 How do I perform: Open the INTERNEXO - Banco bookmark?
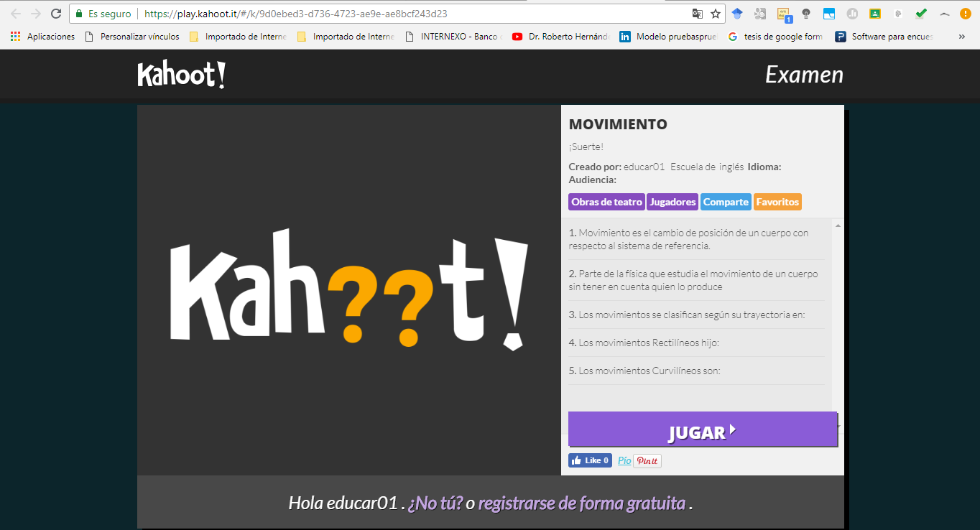click(453, 37)
